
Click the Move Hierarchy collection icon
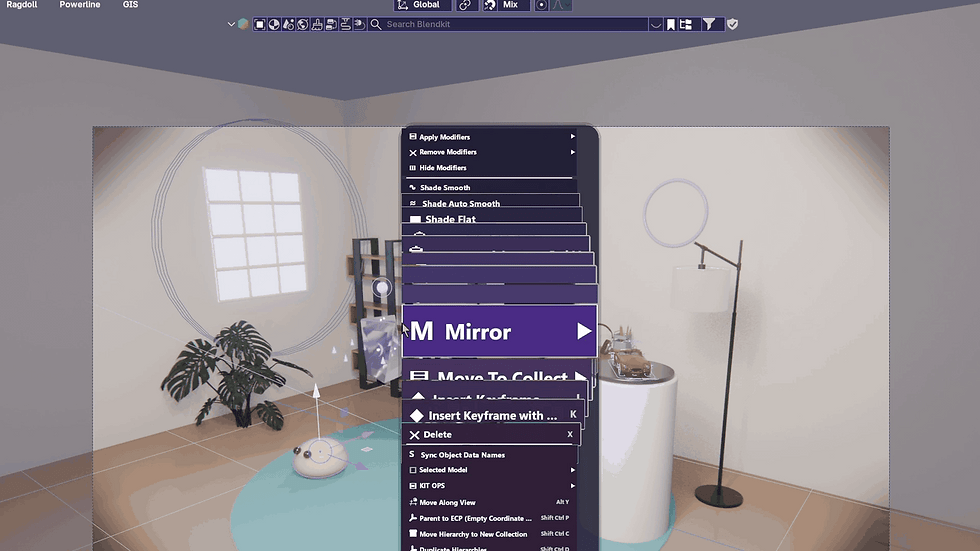pyautogui.click(x=412, y=534)
